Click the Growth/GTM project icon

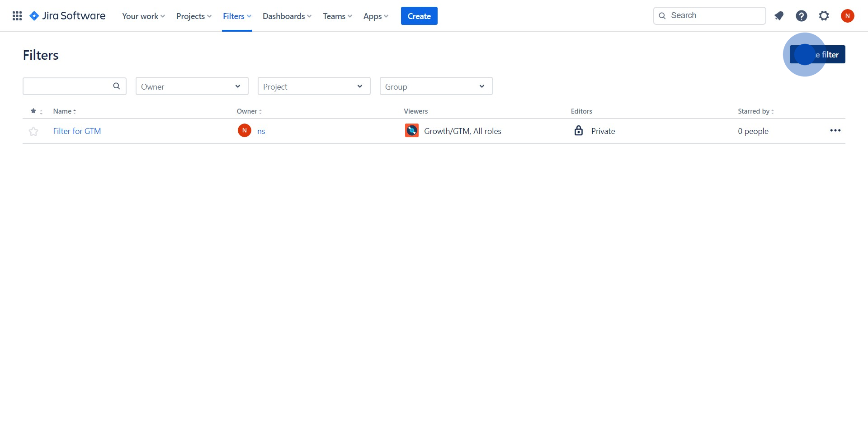point(411,130)
